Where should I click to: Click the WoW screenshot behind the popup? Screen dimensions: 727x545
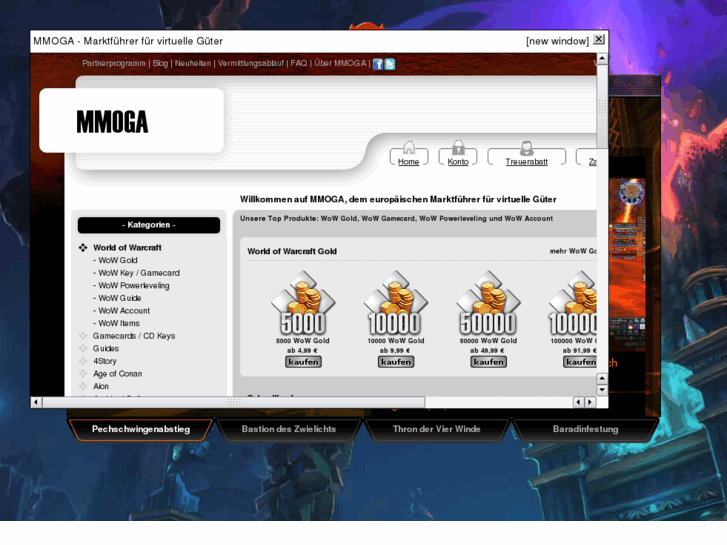tap(629, 264)
